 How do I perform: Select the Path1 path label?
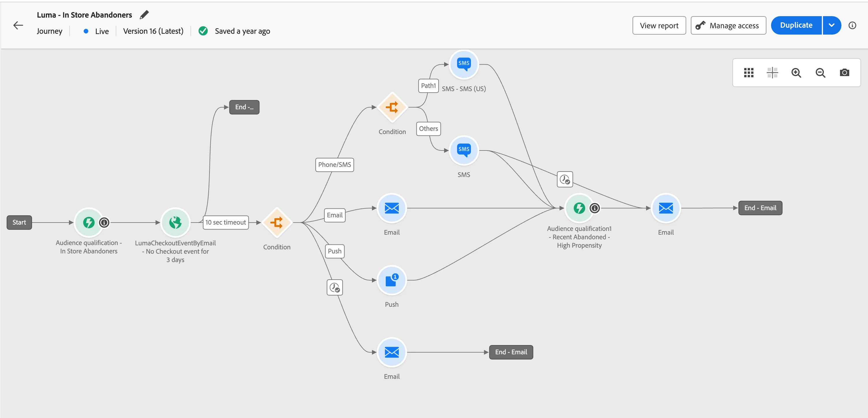point(428,86)
